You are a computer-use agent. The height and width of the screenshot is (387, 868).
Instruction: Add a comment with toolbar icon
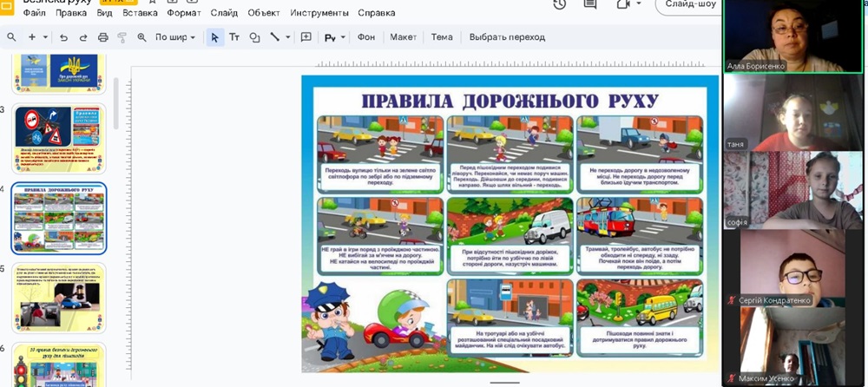[x=306, y=37]
